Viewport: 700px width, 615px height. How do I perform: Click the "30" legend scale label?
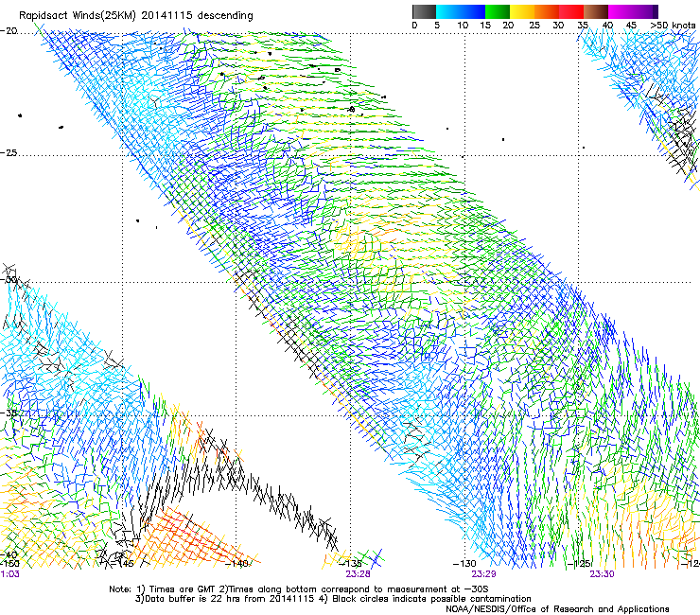coord(558,26)
